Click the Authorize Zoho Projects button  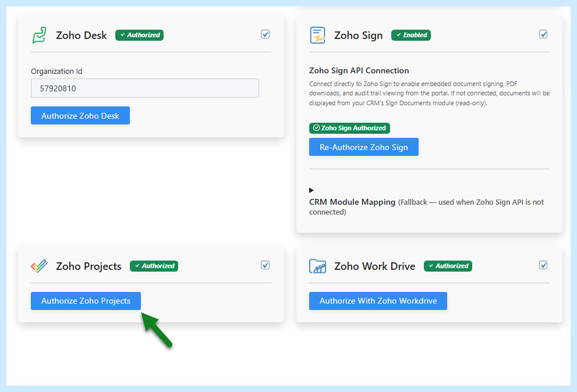pos(86,301)
